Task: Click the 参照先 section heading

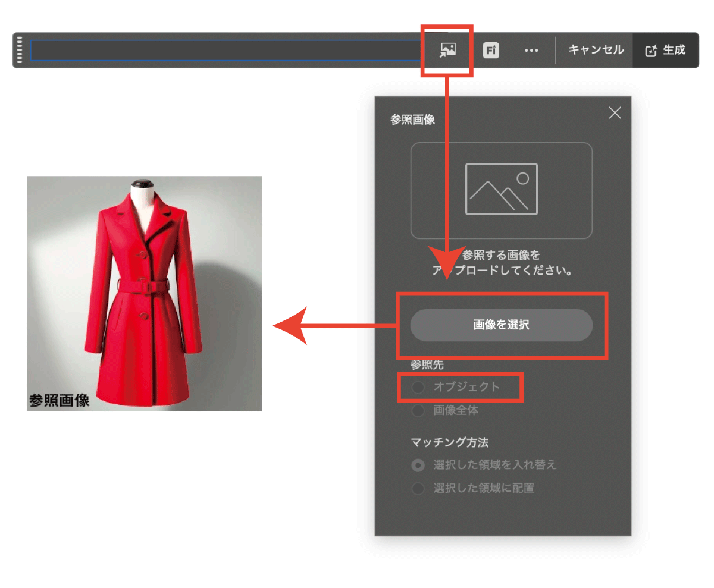Action: (x=427, y=365)
